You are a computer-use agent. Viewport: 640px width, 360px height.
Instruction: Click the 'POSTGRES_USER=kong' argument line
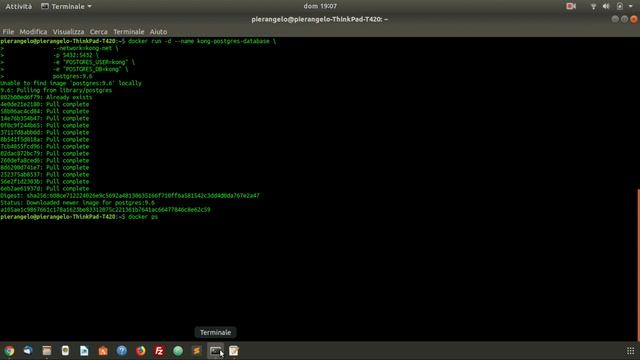click(93, 62)
